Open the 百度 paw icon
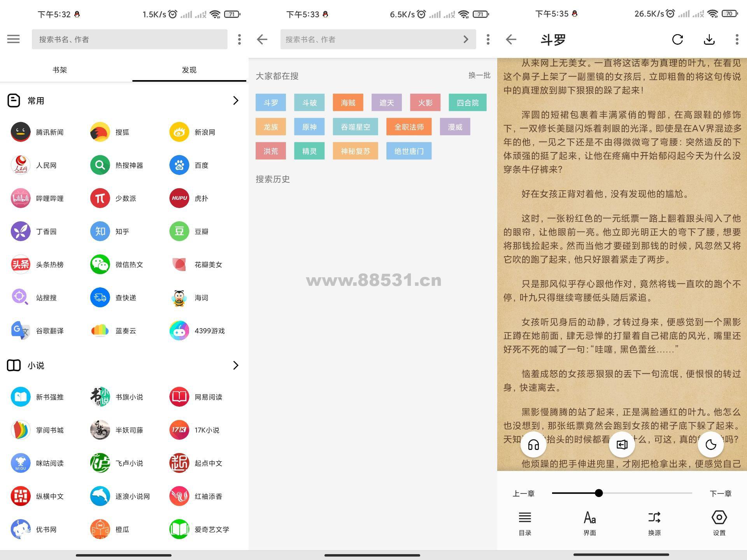The height and width of the screenshot is (560, 747). [x=179, y=165]
